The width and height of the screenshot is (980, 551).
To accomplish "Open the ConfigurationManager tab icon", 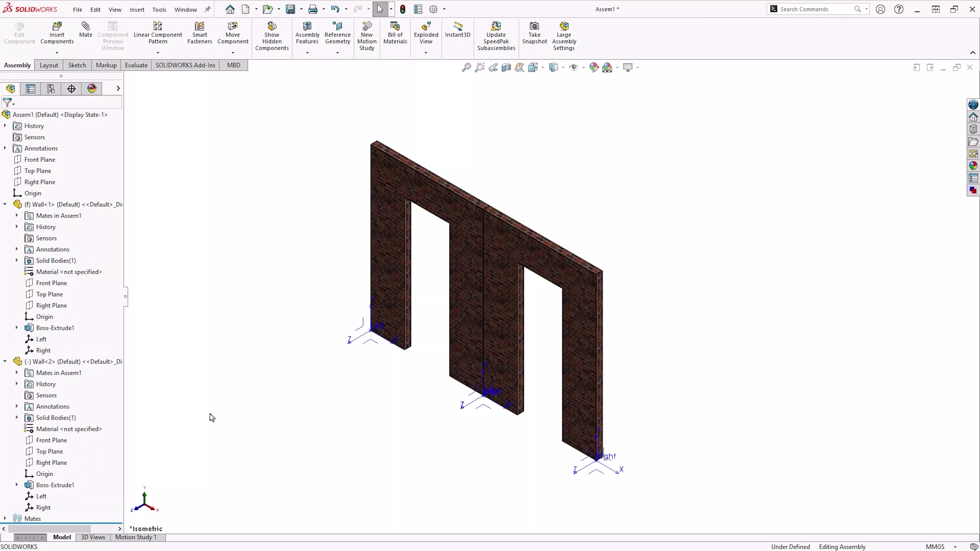I will point(51,89).
